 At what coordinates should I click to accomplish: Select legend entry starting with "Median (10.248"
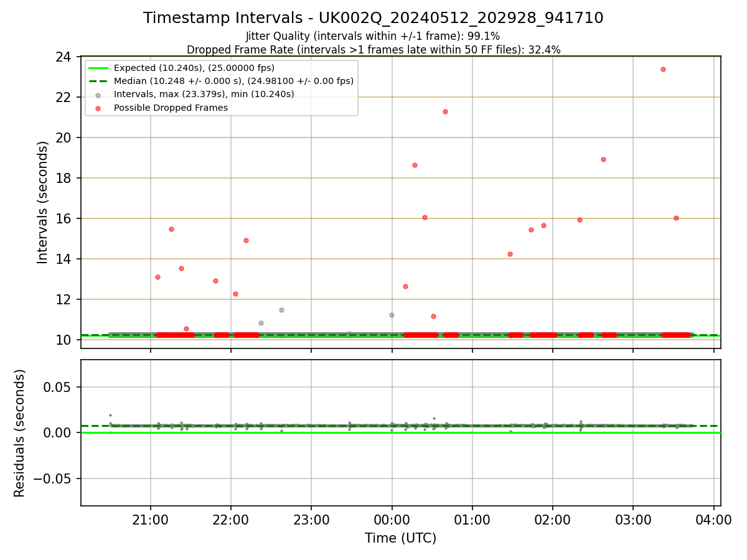click(x=233, y=81)
